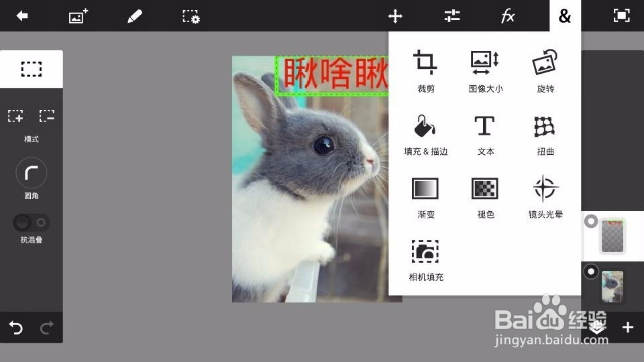The width and height of the screenshot is (644, 362).
Task: Open 填充 & 描边 fill and stroke
Action: tap(425, 135)
